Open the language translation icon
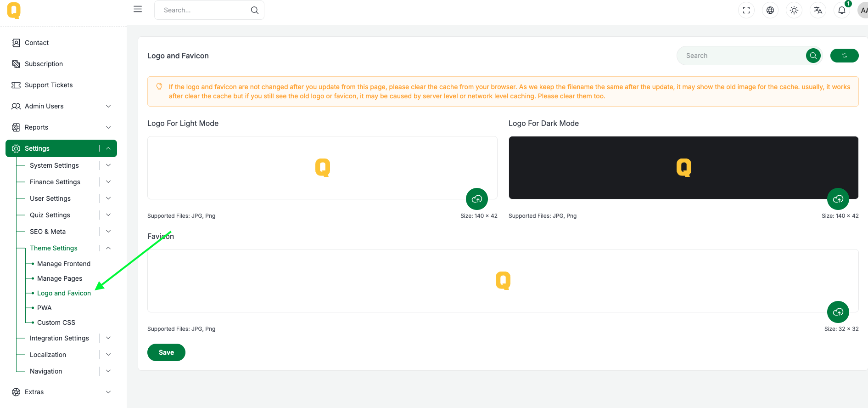The width and height of the screenshot is (868, 408). [x=818, y=10]
